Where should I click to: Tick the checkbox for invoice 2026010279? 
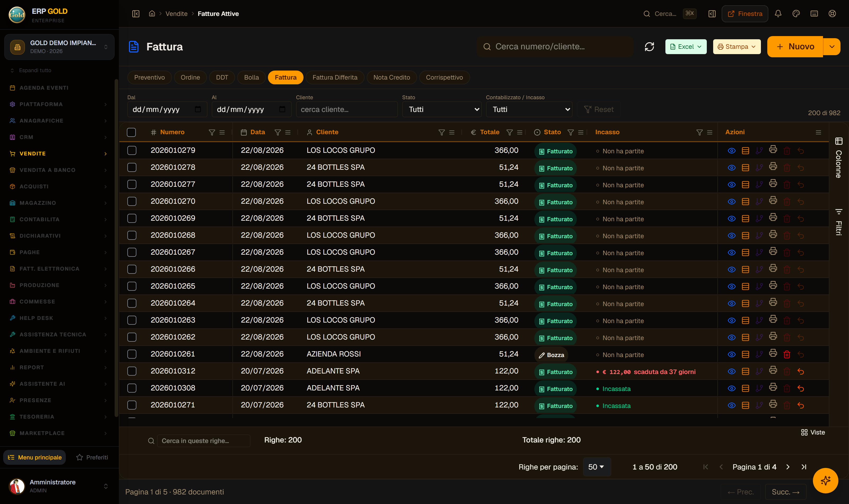[132, 150]
